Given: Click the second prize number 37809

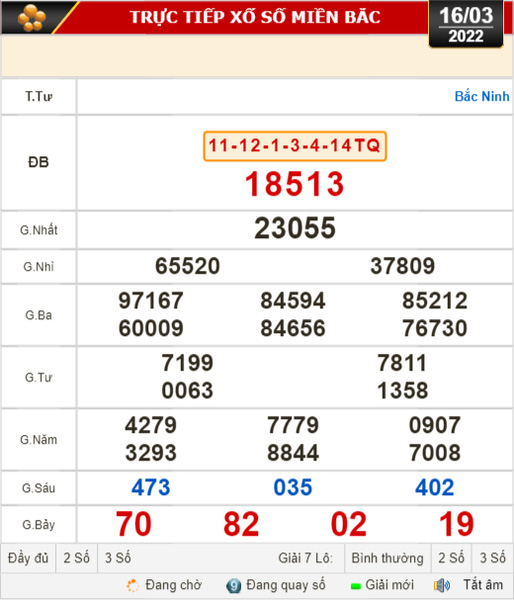Looking at the screenshot, I should click(403, 266).
